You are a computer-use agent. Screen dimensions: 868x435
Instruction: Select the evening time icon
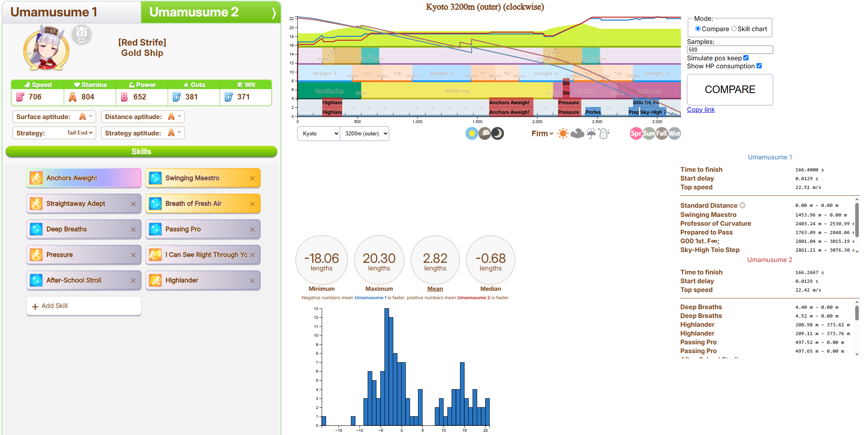pos(484,133)
